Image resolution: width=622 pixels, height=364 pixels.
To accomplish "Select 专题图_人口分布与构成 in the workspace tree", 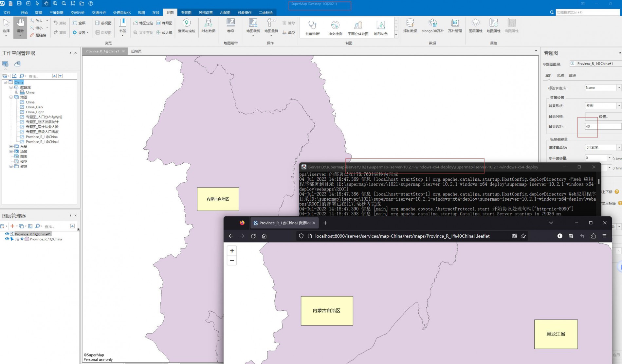I will (x=44, y=117).
